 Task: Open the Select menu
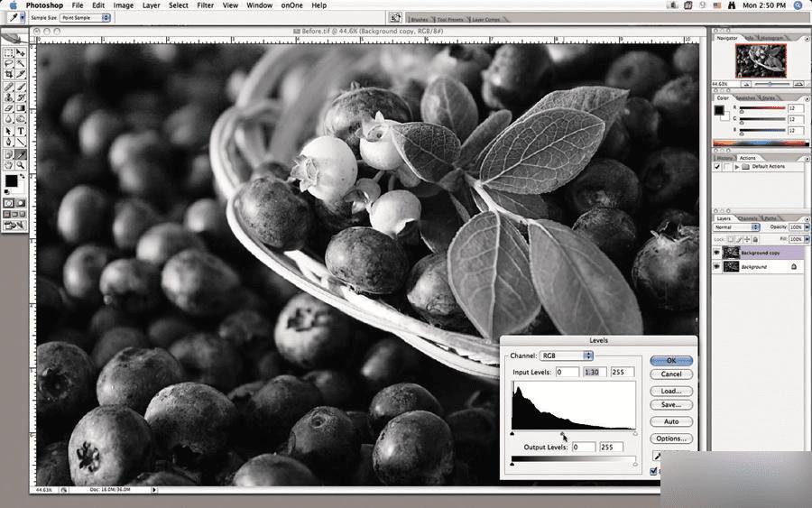[178, 5]
